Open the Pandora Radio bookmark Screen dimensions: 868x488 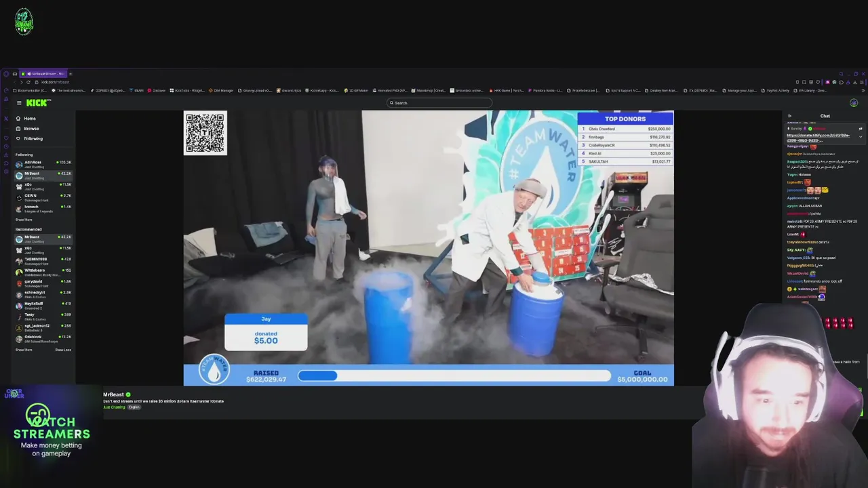(545, 91)
